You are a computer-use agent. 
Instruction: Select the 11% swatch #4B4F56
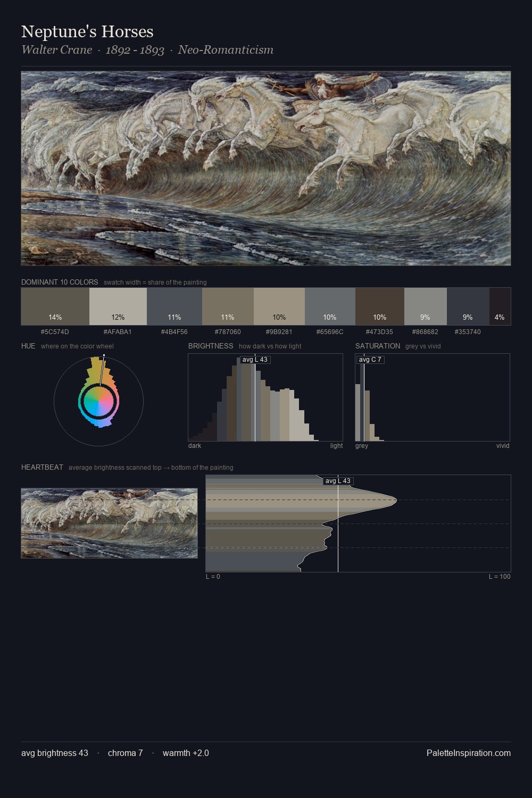174,306
